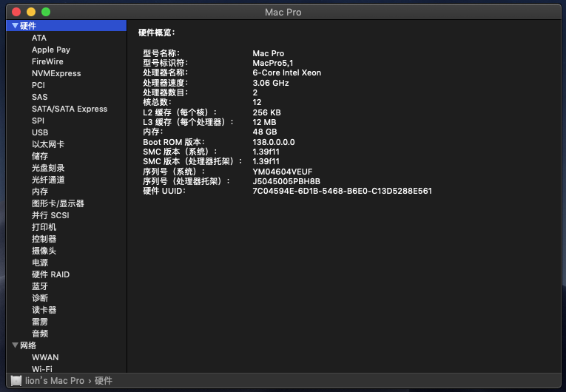The image size is (566, 392).
Task: Click the Boot ROM version 138.0.0.0.0
Action: pos(274,142)
